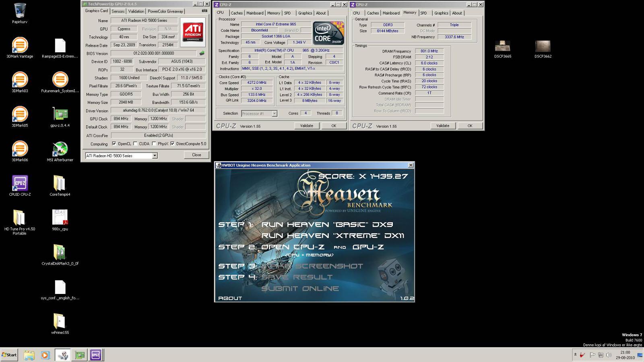Click the Intel Core i7 logo in CPU-Z
Viewport: 644px width, 362px height.
tap(328, 33)
